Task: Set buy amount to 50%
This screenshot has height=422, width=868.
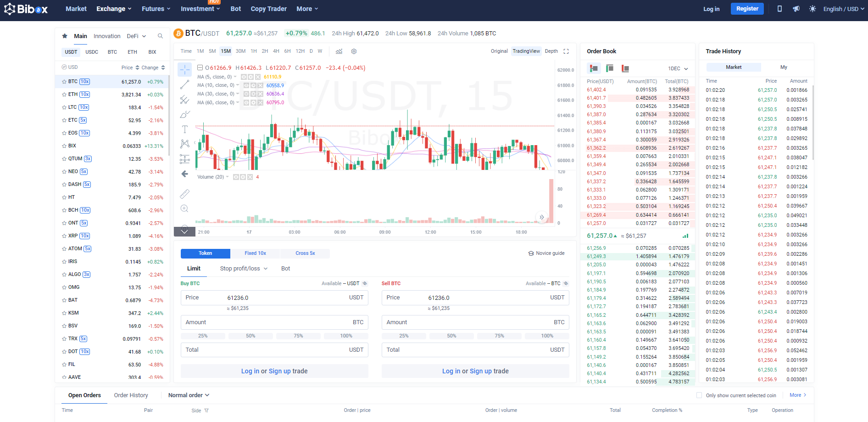Action: 250,336
